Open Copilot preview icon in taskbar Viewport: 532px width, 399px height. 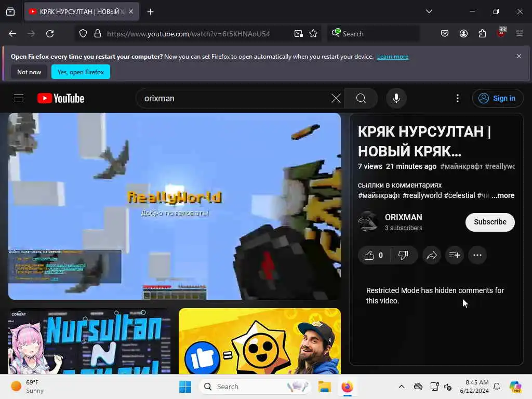click(515, 387)
